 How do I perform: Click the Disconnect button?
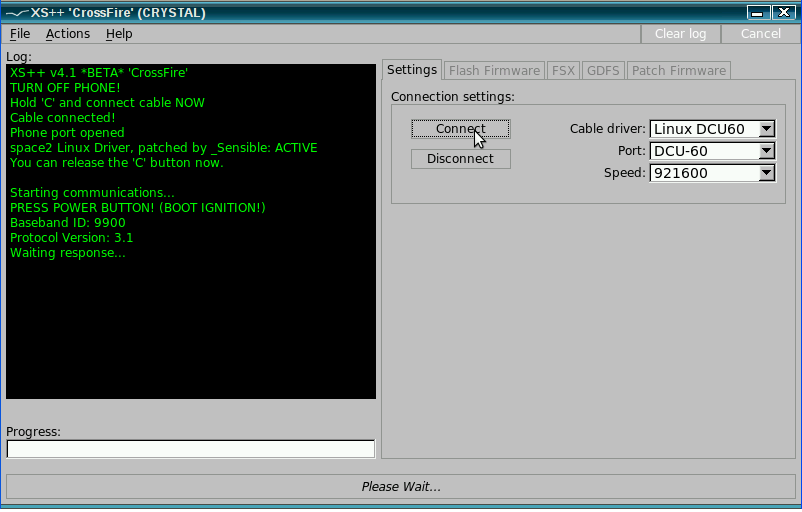[x=460, y=159]
